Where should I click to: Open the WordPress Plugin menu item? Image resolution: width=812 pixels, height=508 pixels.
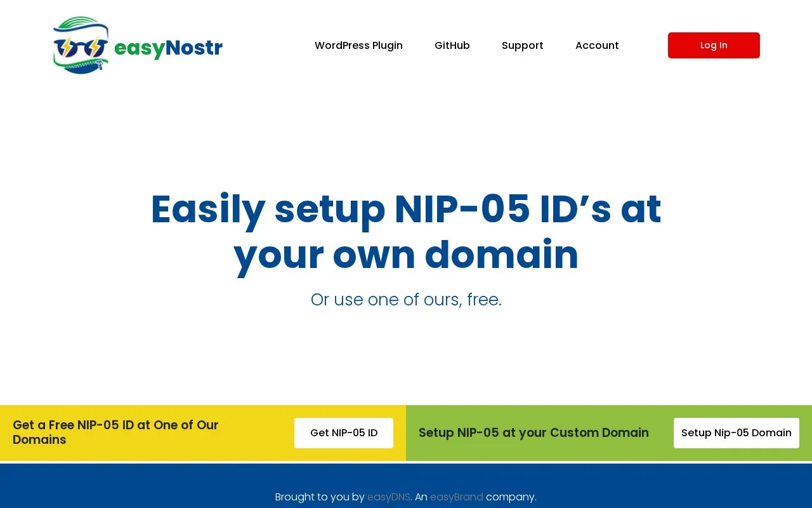(x=358, y=45)
